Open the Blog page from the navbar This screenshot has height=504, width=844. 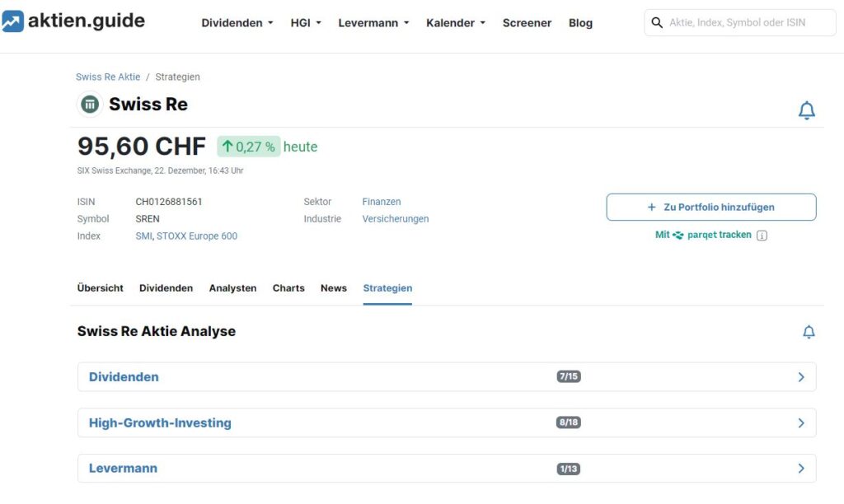580,23
